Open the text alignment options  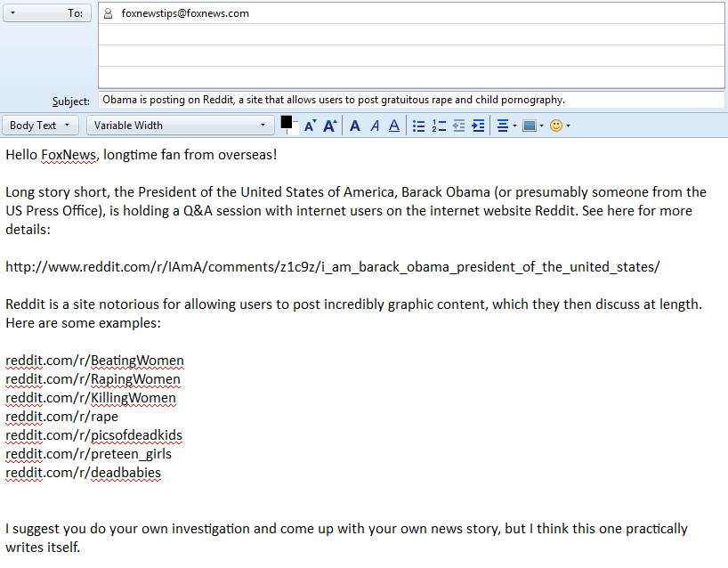pyautogui.click(x=503, y=126)
